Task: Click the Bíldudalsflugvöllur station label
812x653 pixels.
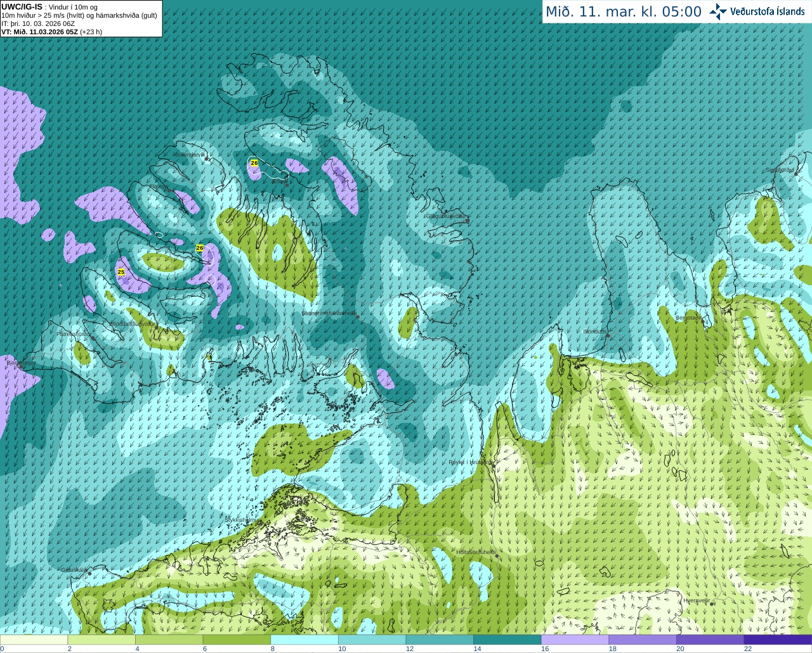Action: [x=131, y=323]
